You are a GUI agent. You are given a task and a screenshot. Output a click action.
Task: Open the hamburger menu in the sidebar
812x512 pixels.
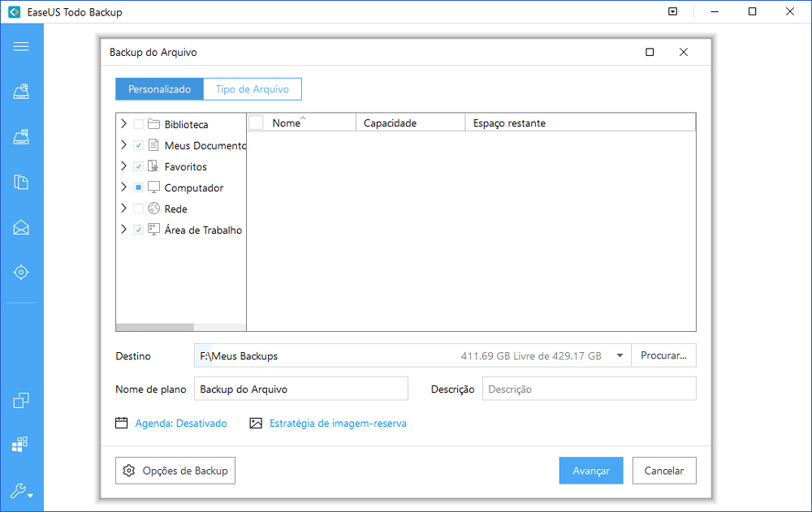click(22, 46)
